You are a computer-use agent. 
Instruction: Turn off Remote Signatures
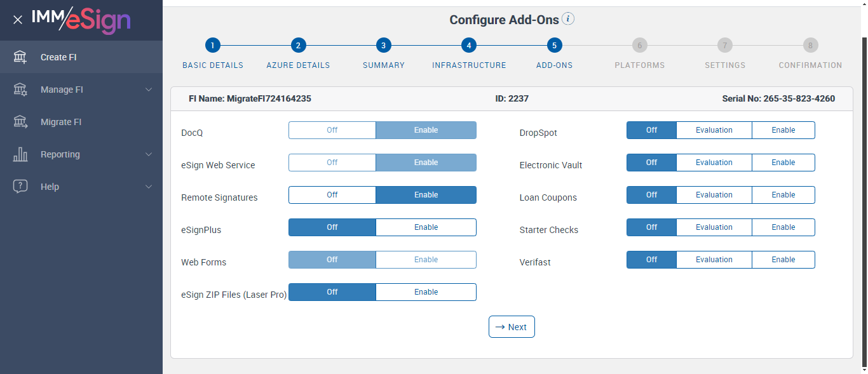(332, 195)
